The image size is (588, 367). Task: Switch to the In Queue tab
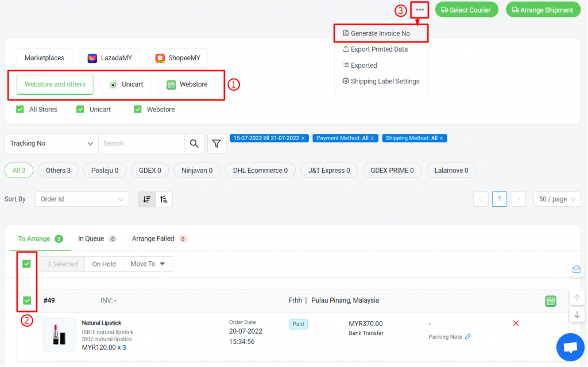[92, 238]
